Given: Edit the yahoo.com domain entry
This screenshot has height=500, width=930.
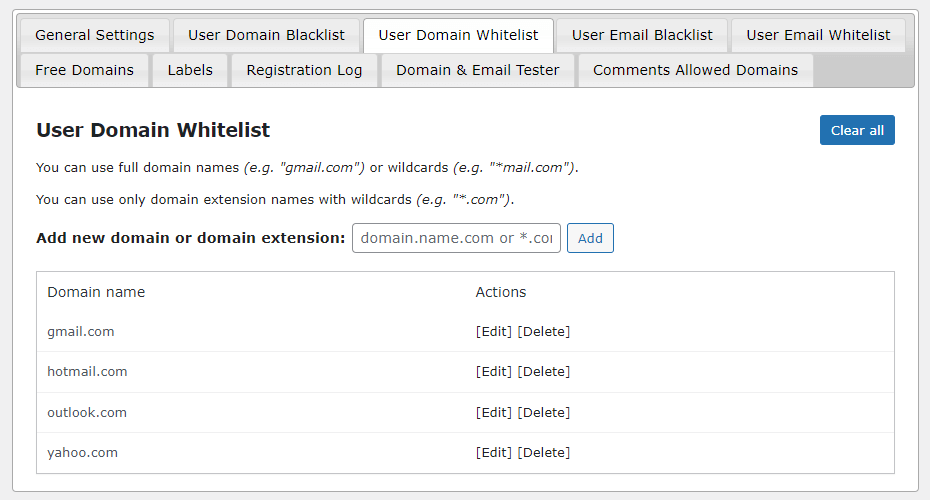Looking at the screenshot, I should pos(494,453).
